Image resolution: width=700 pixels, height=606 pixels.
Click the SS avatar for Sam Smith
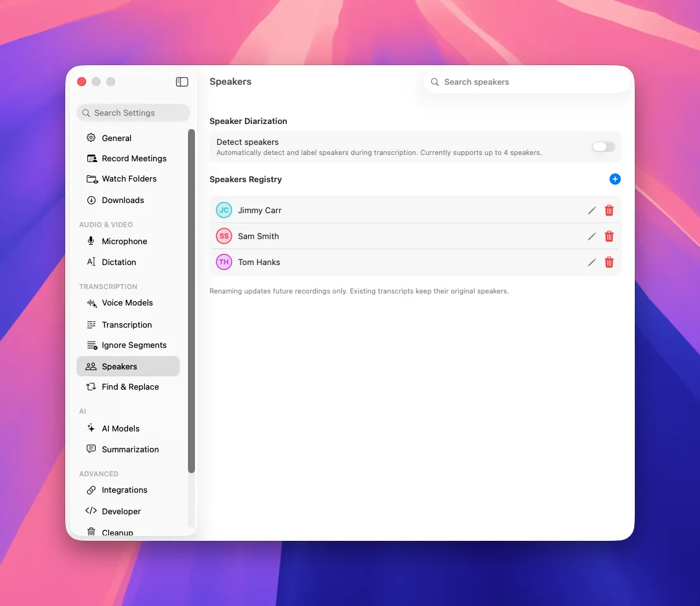click(223, 235)
